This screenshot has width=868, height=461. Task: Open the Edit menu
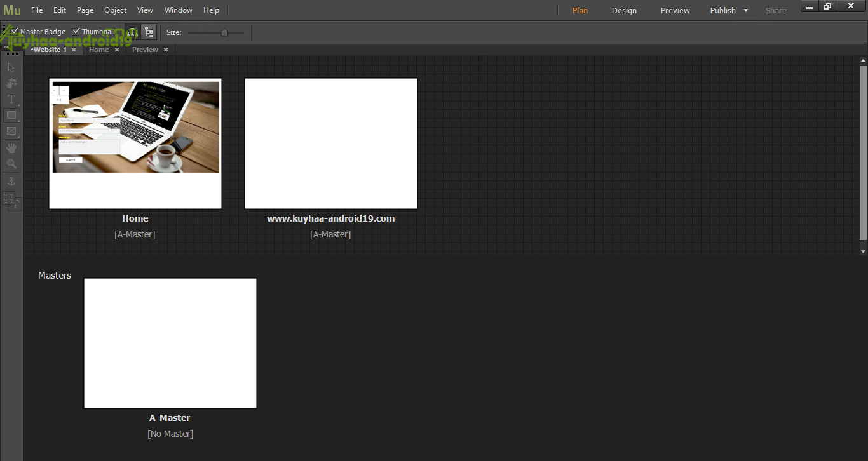pyautogui.click(x=60, y=10)
